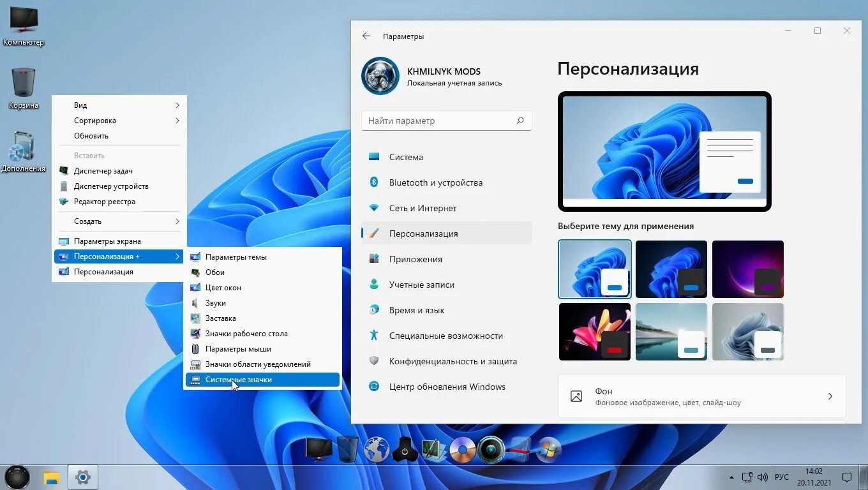Click the Settings gear on the taskbar
Viewport: 868px width, 490px height.
point(82,477)
